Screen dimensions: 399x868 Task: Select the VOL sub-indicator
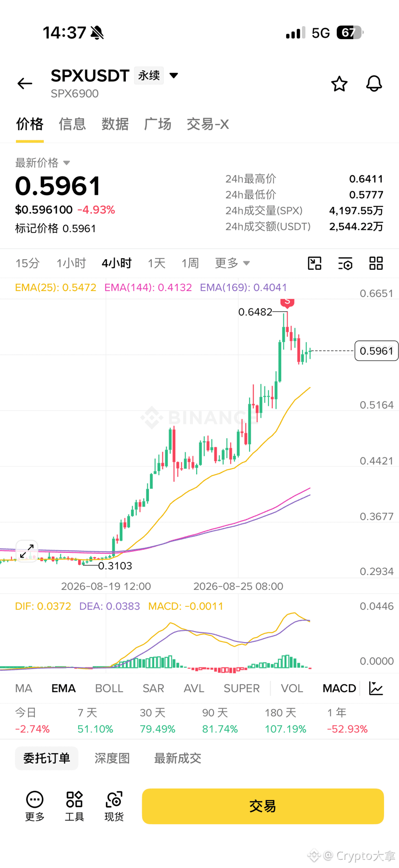292,688
